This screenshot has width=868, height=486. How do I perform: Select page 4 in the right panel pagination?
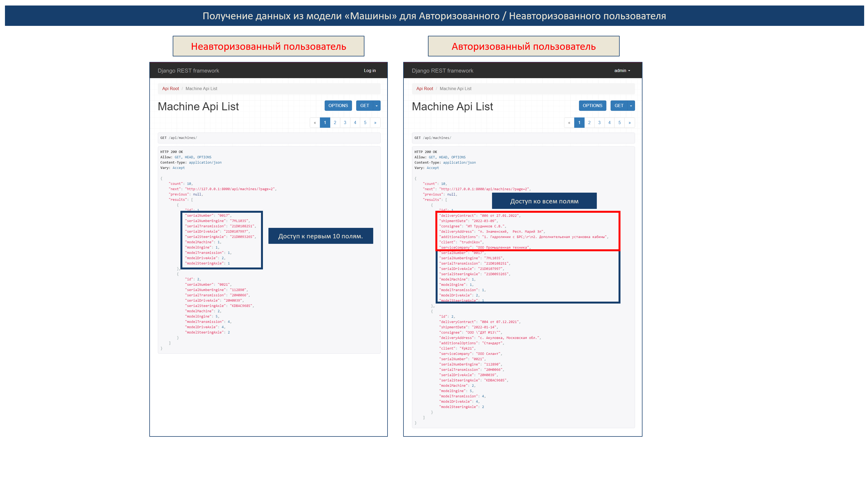click(x=609, y=122)
